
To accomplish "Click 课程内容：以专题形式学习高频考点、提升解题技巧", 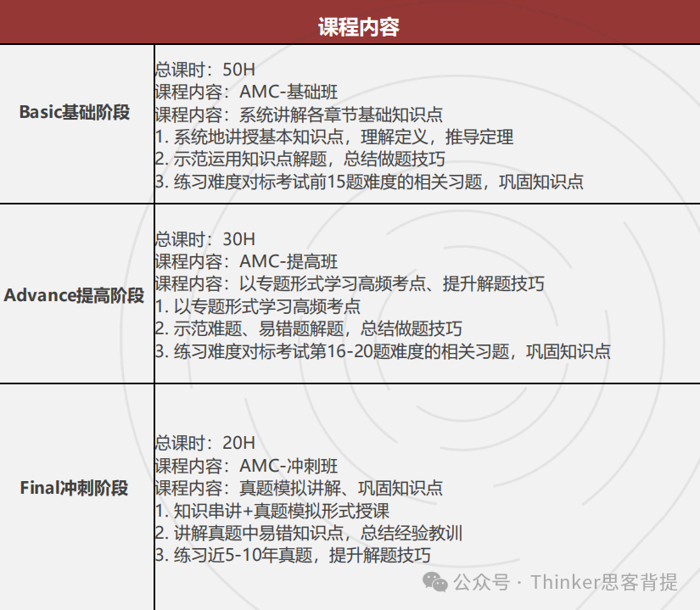I will coord(350,284).
